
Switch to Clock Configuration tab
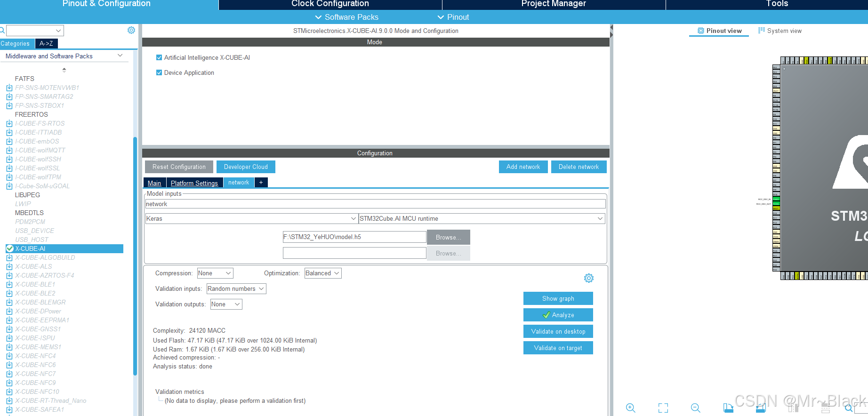click(330, 4)
